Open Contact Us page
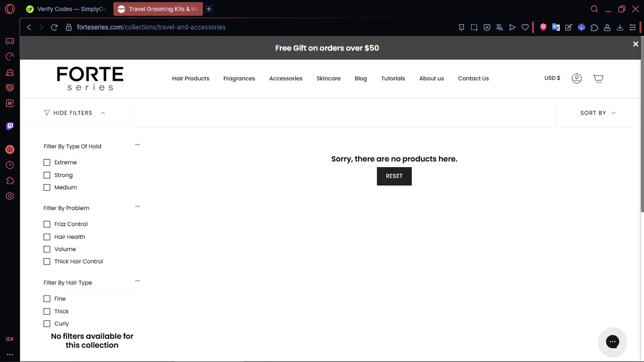The image size is (644, 362). point(474,79)
